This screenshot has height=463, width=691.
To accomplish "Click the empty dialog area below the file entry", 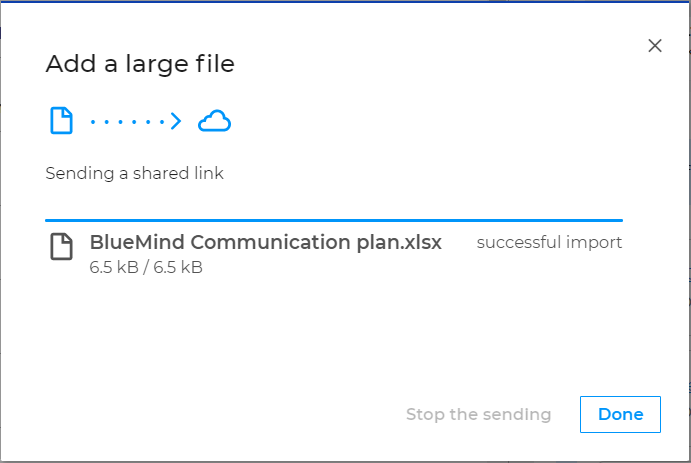I will tap(334, 335).
